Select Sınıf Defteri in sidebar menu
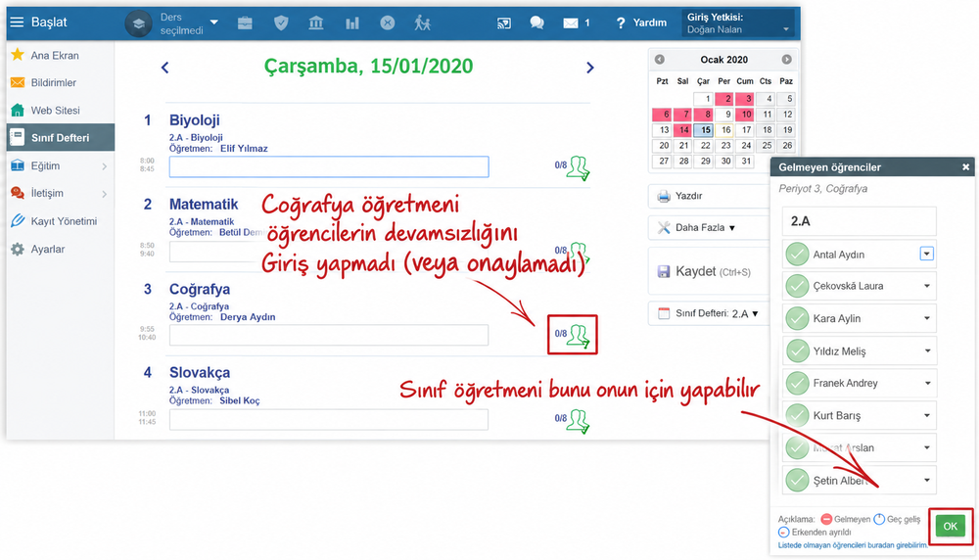Image resolution: width=979 pixels, height=560 pixels. (x=61, y=137)
